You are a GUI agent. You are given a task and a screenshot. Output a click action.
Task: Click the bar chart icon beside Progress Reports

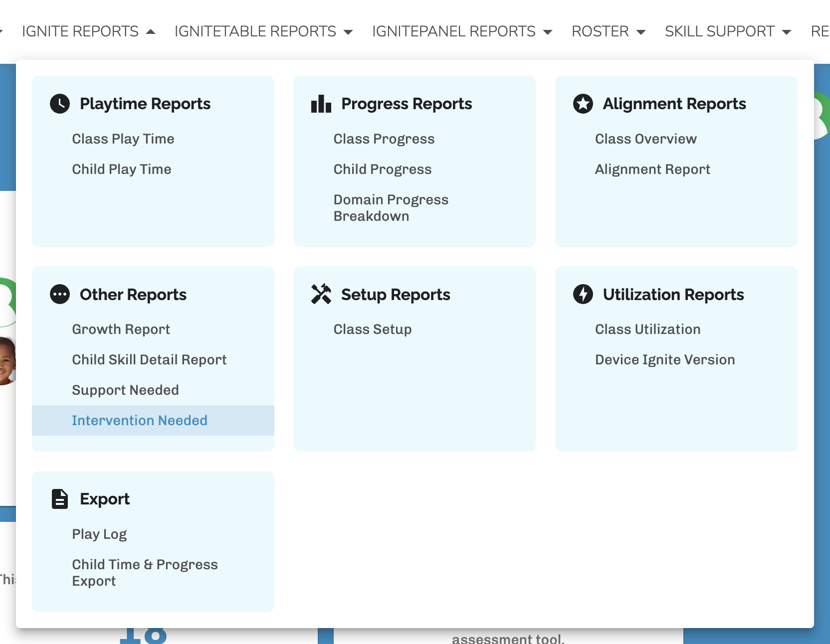click(x=321, y=104)
